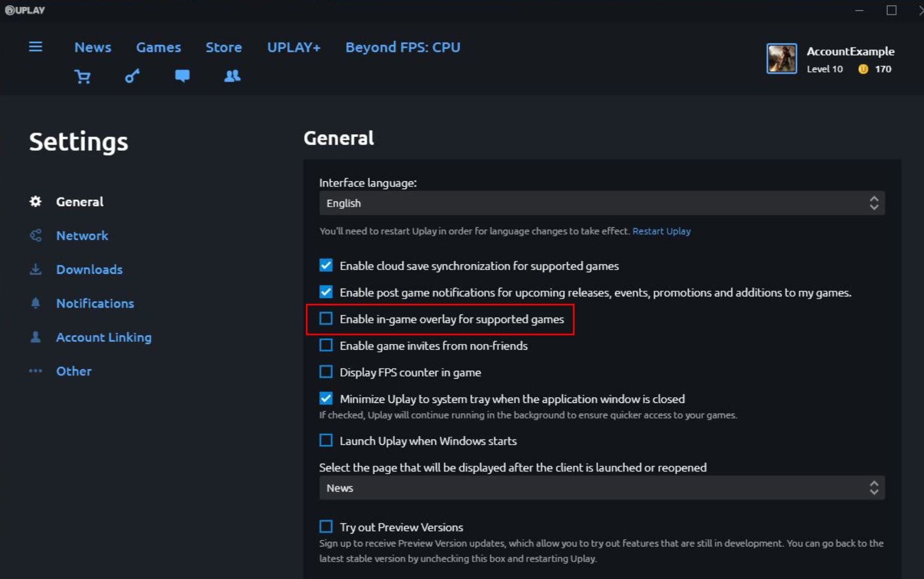
Task: Check Display FPS counter in game
Action: 326,372
